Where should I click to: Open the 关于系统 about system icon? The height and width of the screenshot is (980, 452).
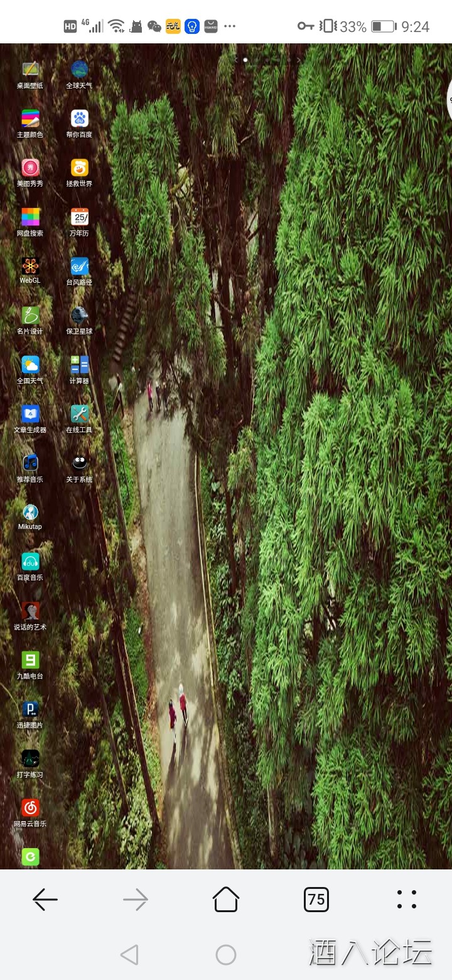(79, 463)
